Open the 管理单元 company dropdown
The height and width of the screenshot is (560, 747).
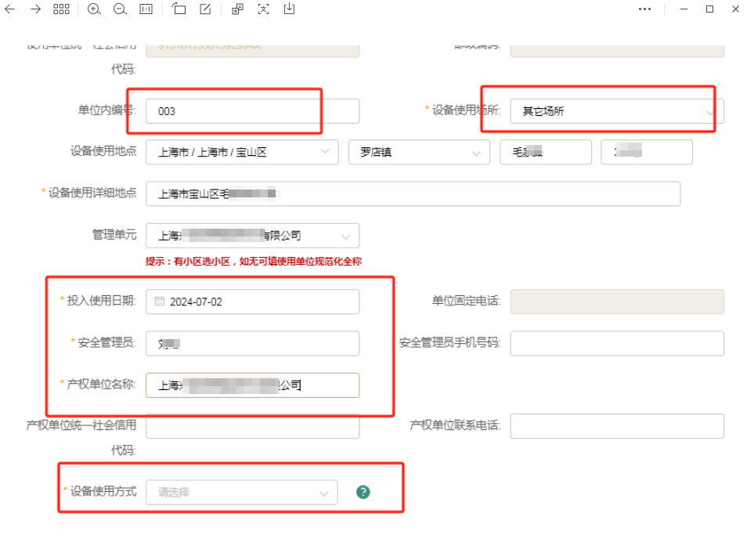252,235
